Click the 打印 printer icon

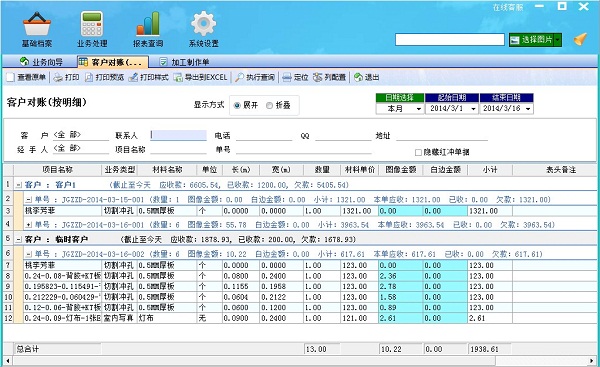[58, 78]
